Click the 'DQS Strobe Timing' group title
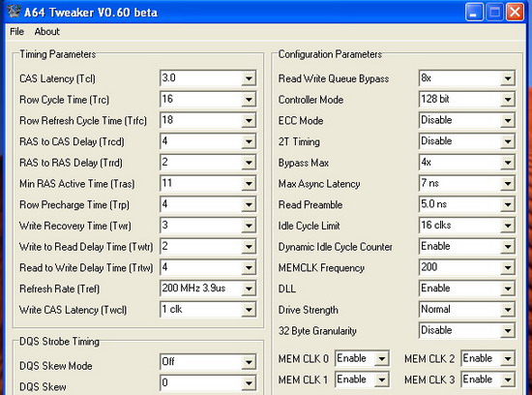532x395 pixels. [59, 342]
